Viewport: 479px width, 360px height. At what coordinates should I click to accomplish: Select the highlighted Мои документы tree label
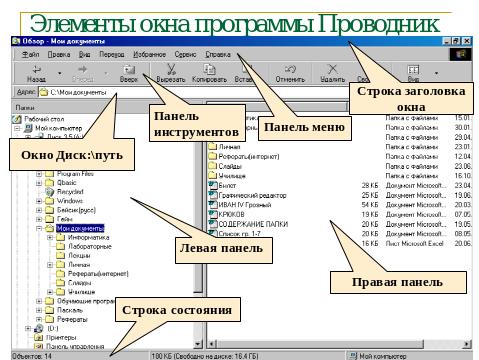click(80, 228)
